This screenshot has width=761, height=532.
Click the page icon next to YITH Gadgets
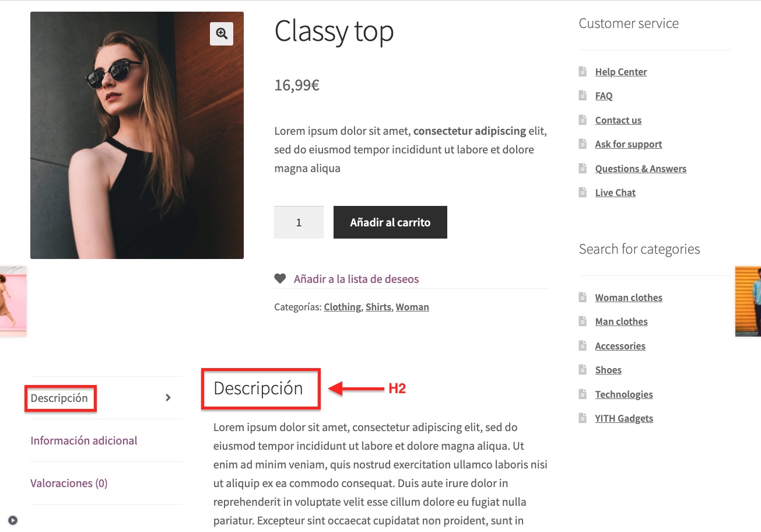(x=583, y=418)
